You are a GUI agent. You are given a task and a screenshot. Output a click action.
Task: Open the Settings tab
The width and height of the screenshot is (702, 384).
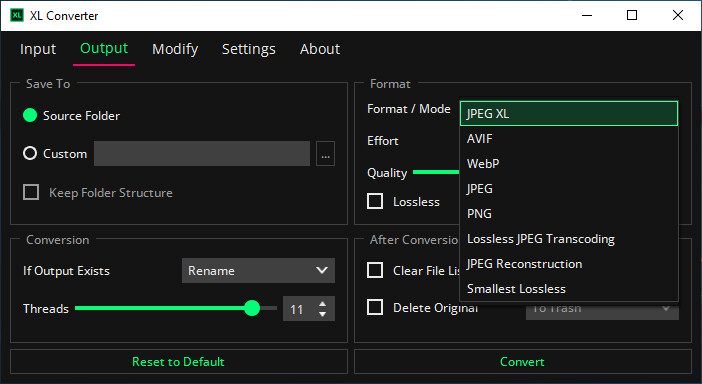(x=248, y=49)
